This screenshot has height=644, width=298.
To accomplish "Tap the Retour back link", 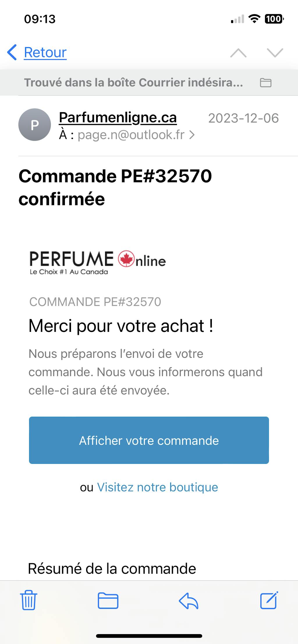I will (x=45, y=53).
